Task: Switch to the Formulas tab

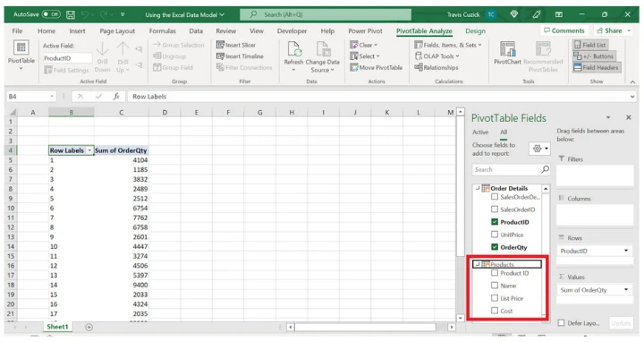Action: coord(162,31)
